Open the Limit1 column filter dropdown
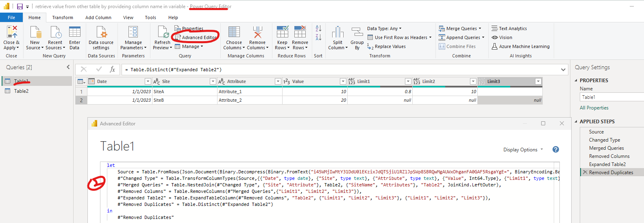This screenshot has width=644, height=223. point(408,81)
